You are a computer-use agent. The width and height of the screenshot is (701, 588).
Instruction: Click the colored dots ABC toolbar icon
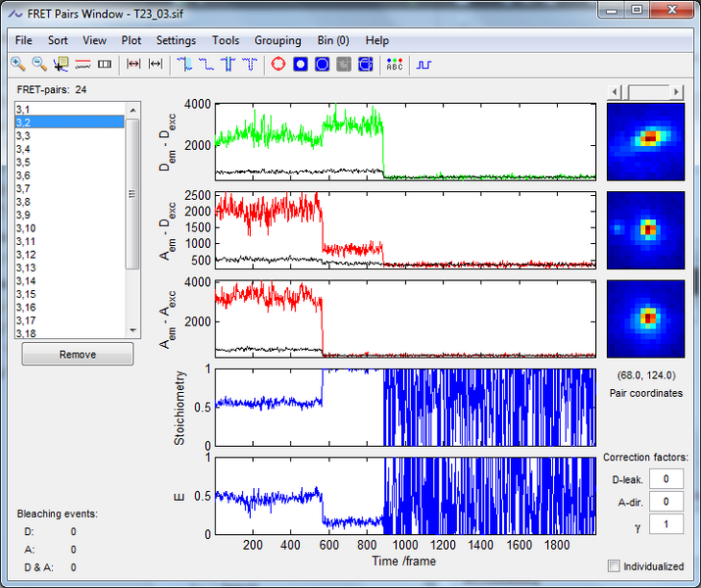[x=394, y=64]
